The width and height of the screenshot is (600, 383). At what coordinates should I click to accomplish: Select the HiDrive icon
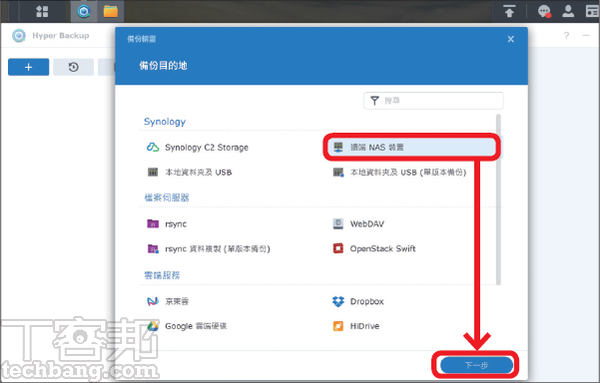point(338,326)
